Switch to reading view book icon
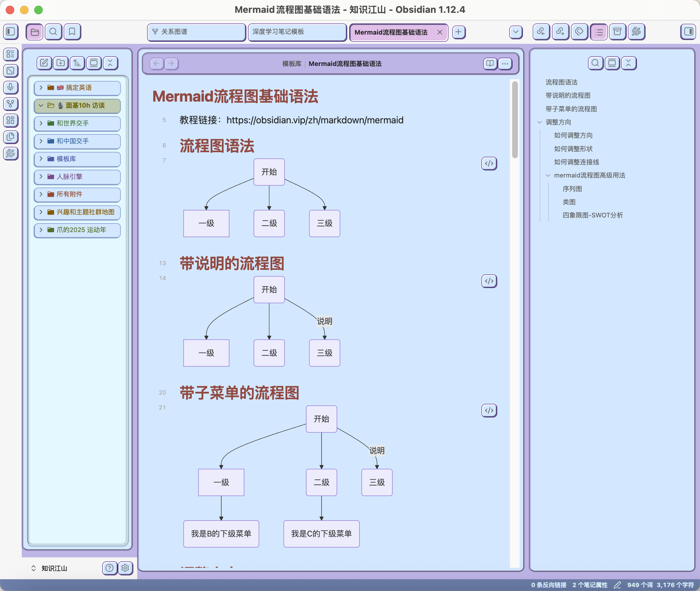700x591 pixels. click(490, 63)
